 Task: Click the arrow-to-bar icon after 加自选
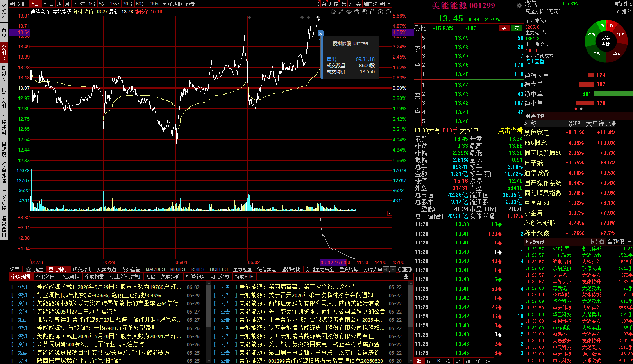click(x=383, y=4)
